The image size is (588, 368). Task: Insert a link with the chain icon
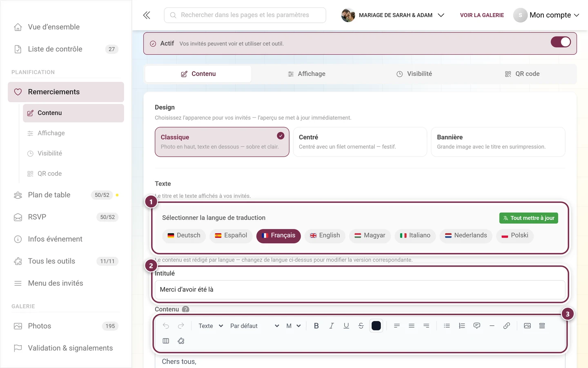pyautogui.click(x=507, y=326)
